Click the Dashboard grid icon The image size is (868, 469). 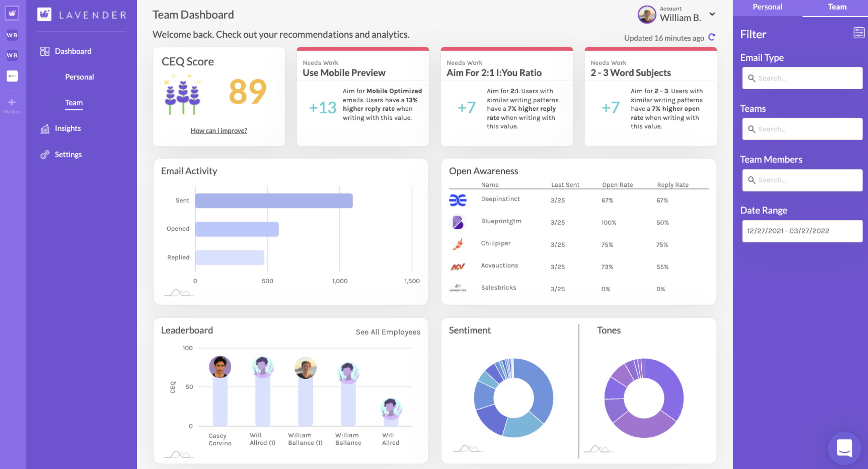[x=45, y=51]
